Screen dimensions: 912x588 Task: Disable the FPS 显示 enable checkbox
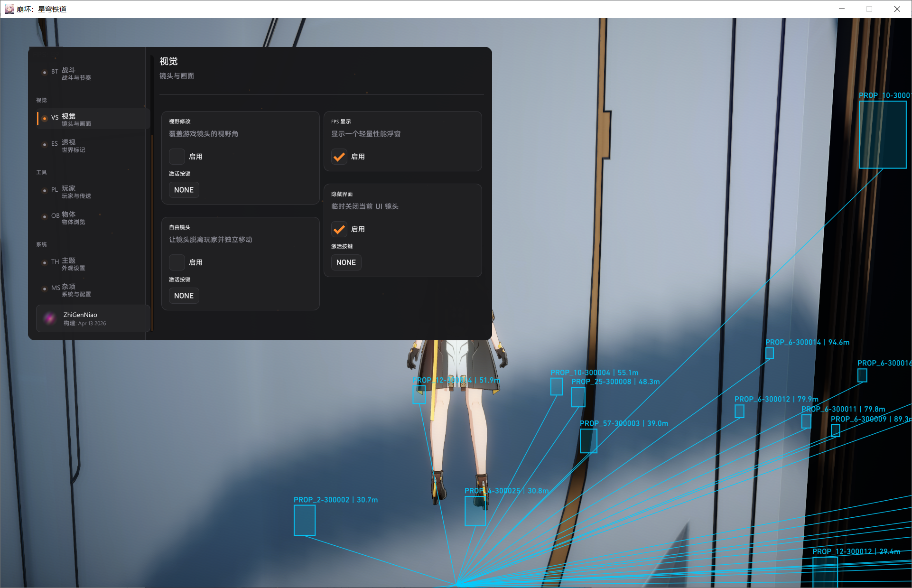point(339,157)
